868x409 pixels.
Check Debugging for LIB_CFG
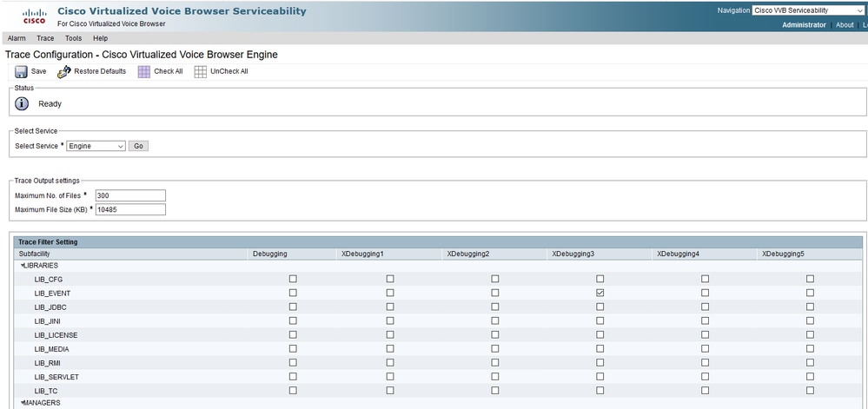point(293,279)
